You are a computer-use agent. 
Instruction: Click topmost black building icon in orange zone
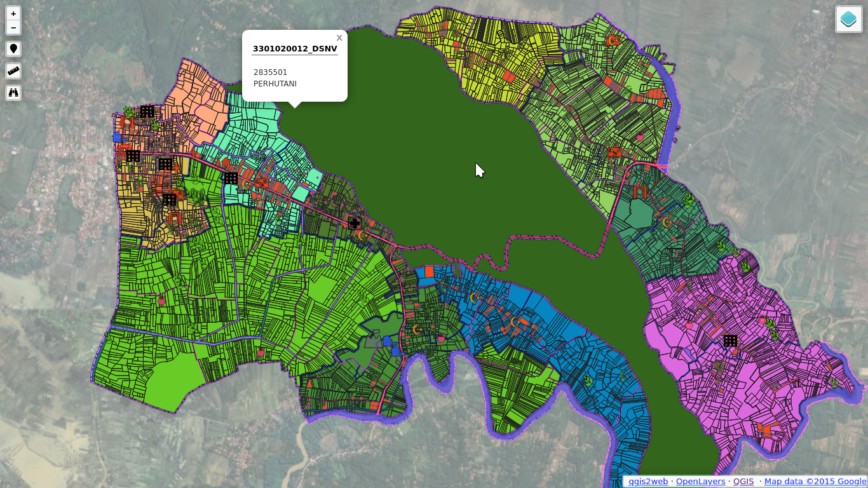[x=147, y=111]
